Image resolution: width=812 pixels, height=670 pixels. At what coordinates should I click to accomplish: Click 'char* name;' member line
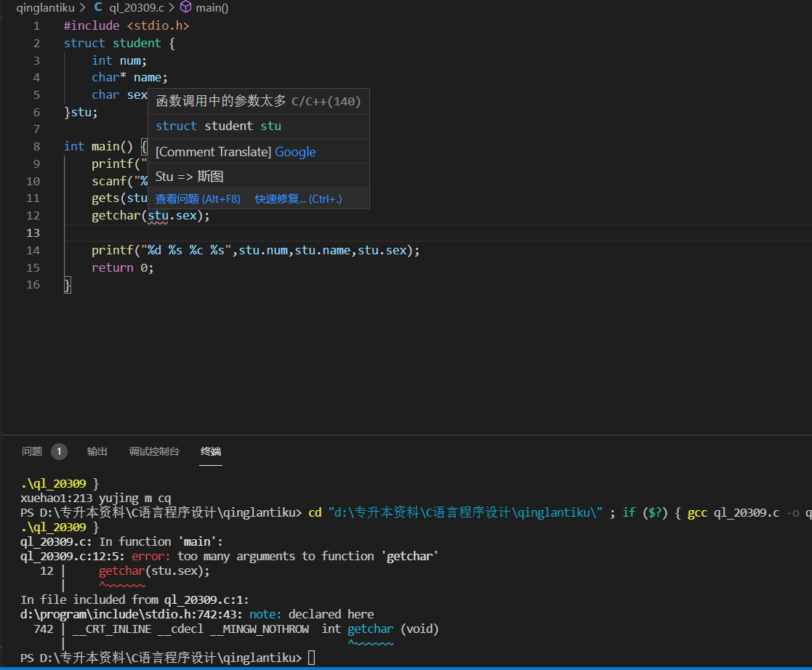pyautogui.click(x=129, y=78)
